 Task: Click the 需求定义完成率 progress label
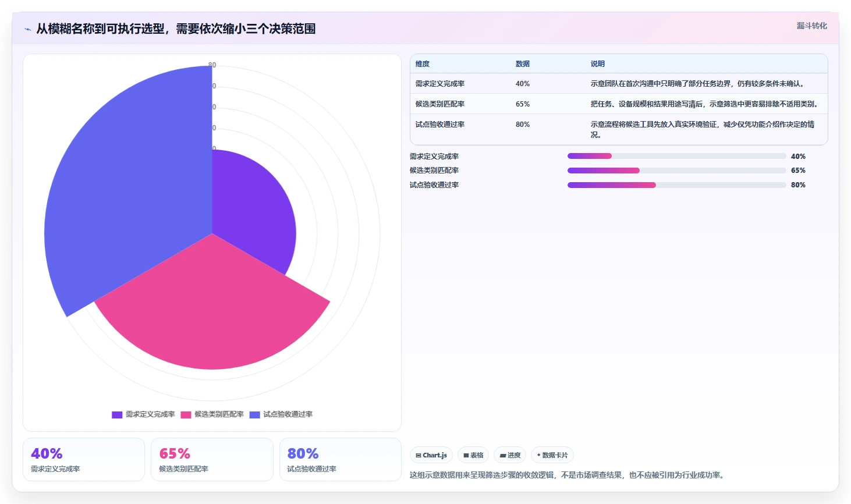(434, 157)
